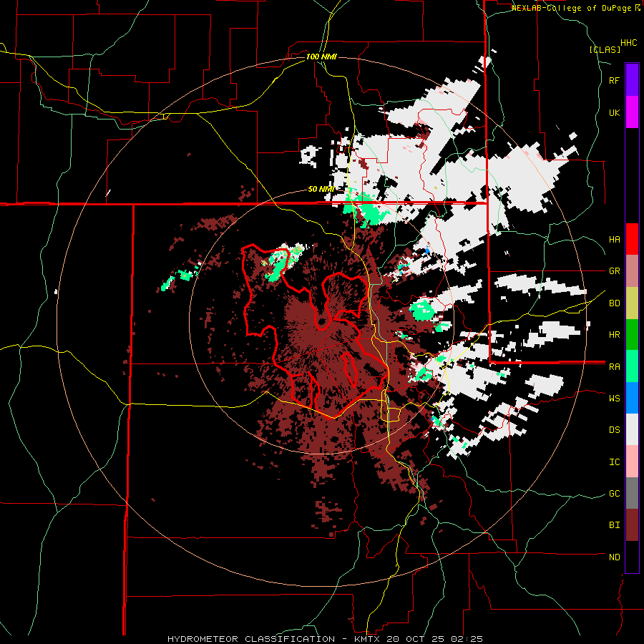Click the [CLAS] units label
The image size is (644, 644).
[x=605, y=49]
